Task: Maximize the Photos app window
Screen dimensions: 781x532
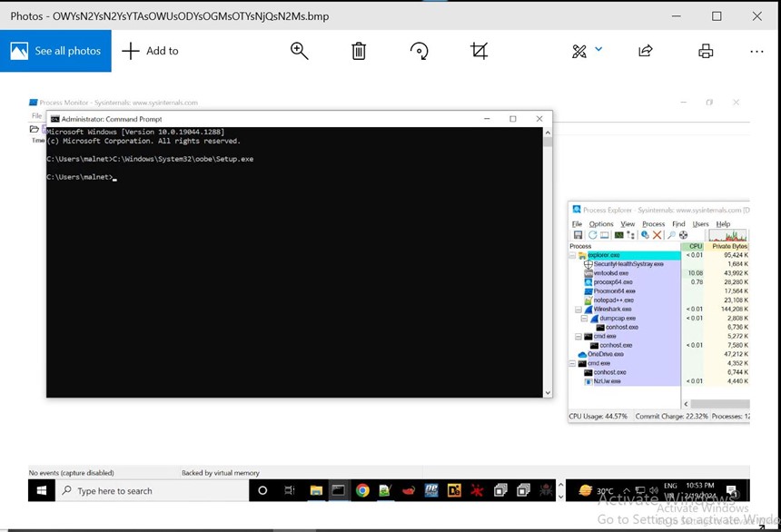Action: (x=717, y=16)
